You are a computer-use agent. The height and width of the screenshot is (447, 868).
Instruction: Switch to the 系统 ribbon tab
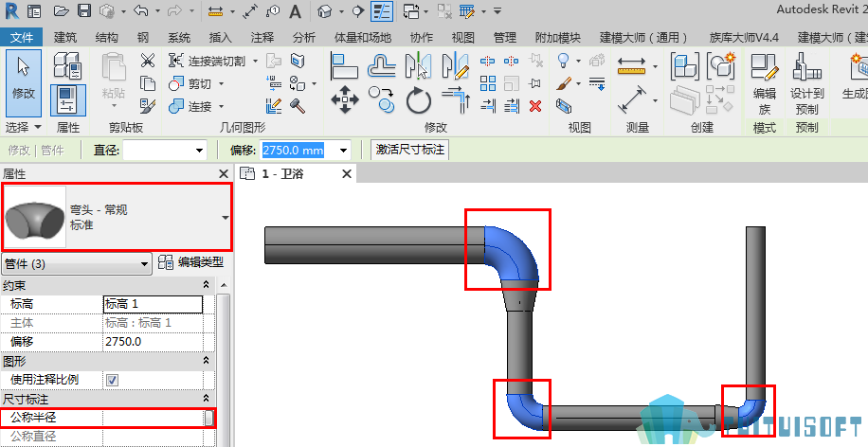coord(179,37)
